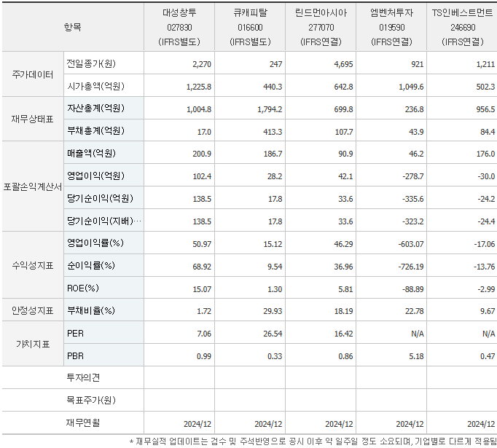Click the 자산총계(억원) row label
This screenshot has width=497, height=448.
point(95,109)
